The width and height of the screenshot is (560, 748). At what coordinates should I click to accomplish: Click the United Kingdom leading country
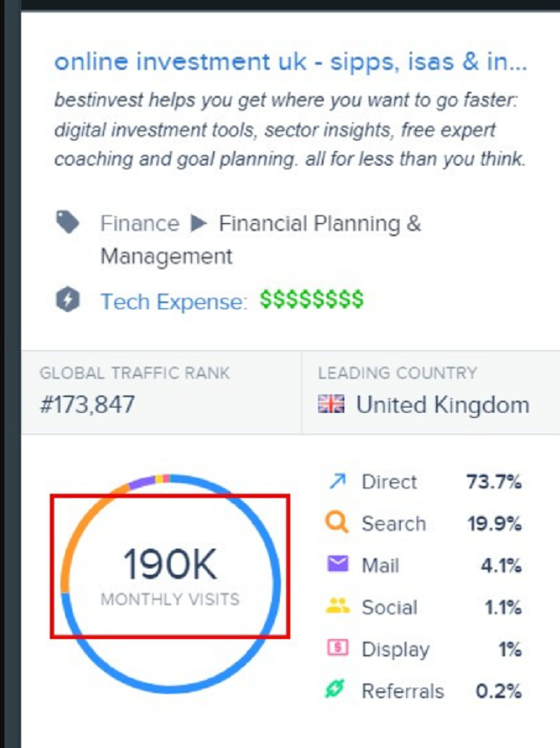click(x=443, y=405)
